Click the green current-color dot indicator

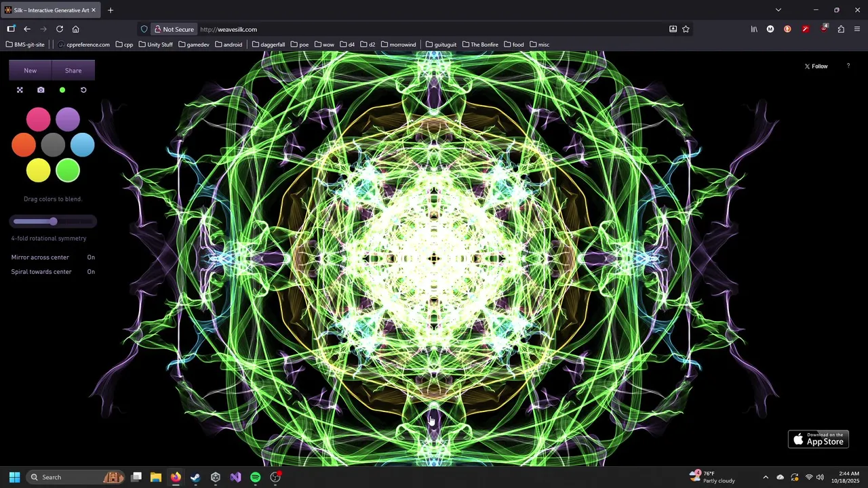pyautogui.click(x=62, y=90)
